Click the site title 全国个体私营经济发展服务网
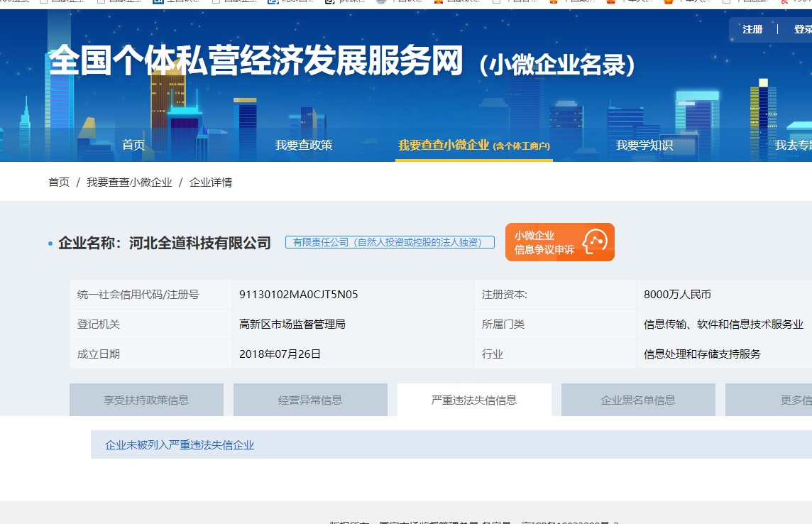812x524 pixels. pos(256,60)
